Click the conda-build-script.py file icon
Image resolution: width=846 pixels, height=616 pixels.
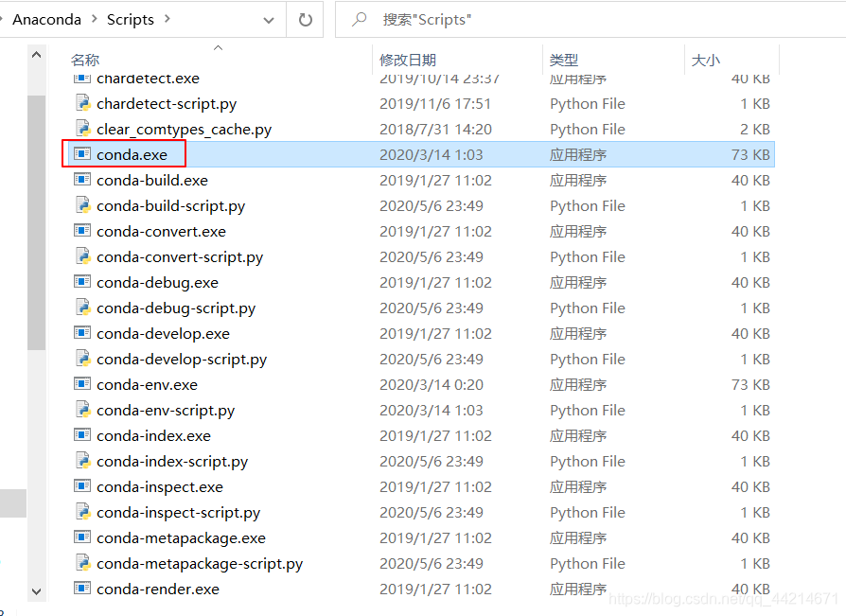[82, 205]
